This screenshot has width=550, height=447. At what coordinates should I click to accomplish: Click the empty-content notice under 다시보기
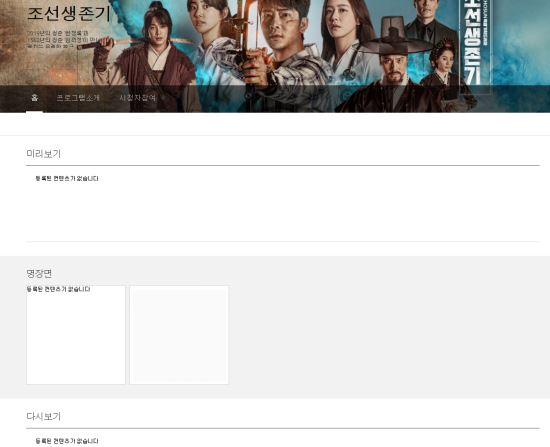point(67,441)
